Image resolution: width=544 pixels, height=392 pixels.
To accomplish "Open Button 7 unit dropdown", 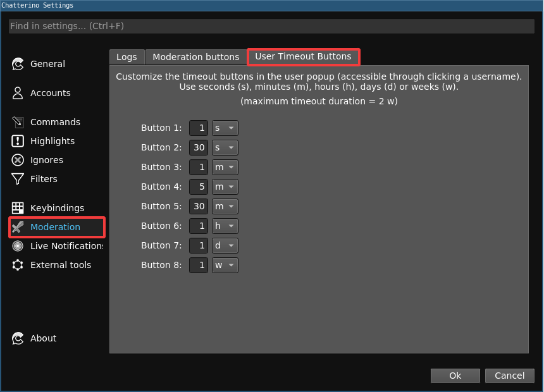I will click(225, 245).
